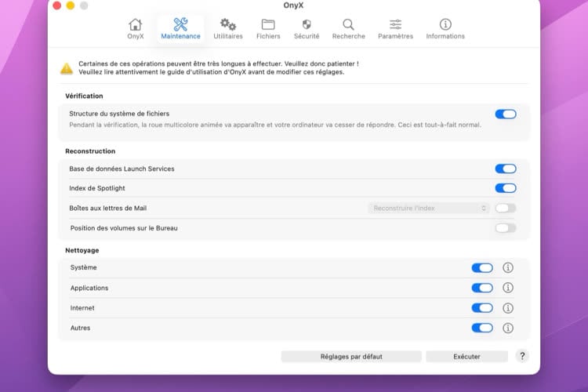Enable Position des volumes sur le Bureau
This screenshot has width=588, height=392.
click(506, 228)
